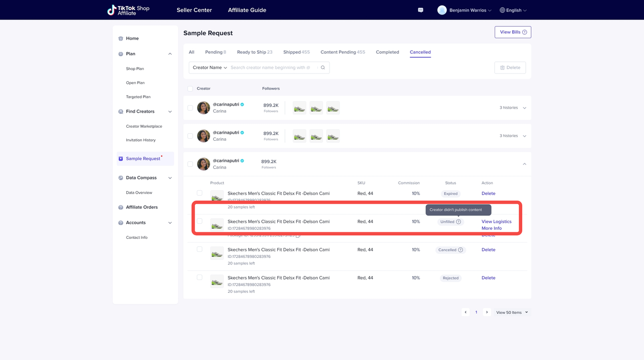Toggle the select-all Creator header checkbox

190,88
